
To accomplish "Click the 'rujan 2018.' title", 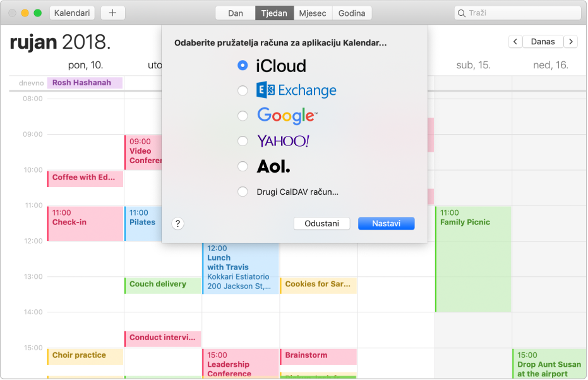I will click(x=61, y=42).
